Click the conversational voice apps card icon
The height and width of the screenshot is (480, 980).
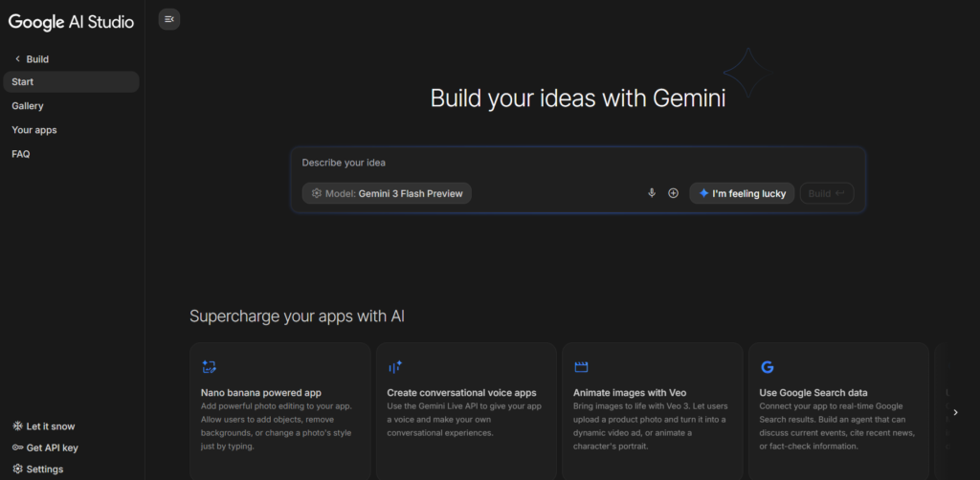pos(395,367)
